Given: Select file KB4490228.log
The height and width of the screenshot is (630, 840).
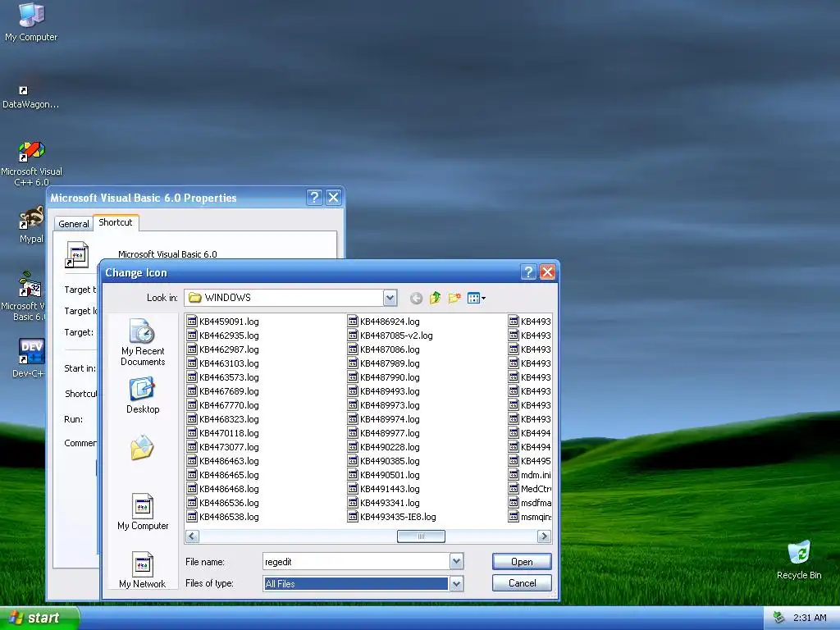Looking at the screenshot, I should (x=384, y=447).
